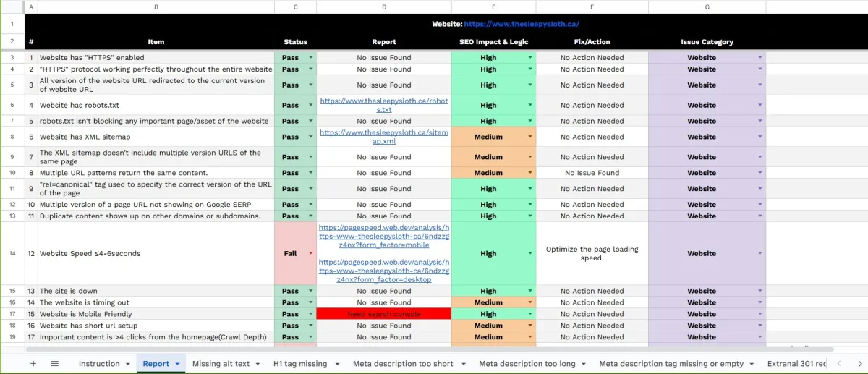Select "Website has robots.txt" item cell
Viewport: 868px width, 374px height.
[156, 105]
